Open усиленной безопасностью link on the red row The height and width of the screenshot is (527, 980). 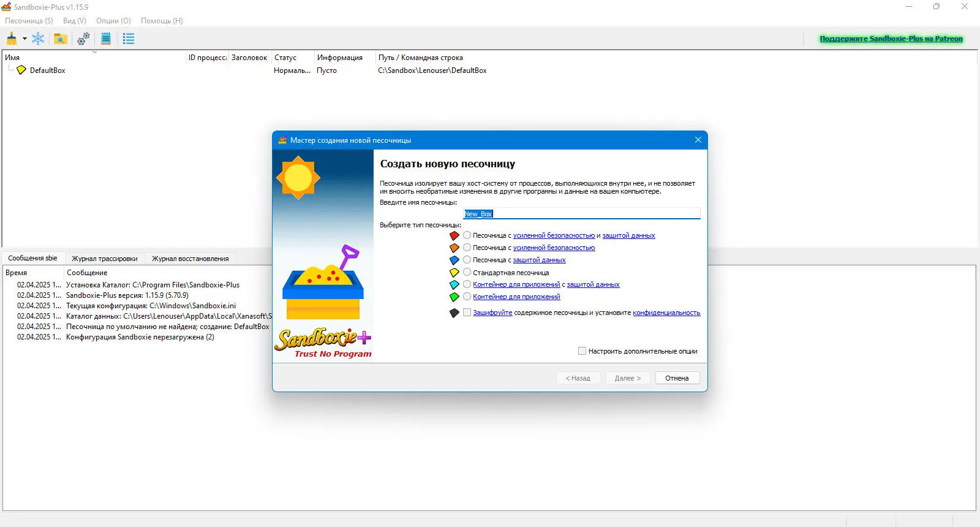[x=554, y=235]
